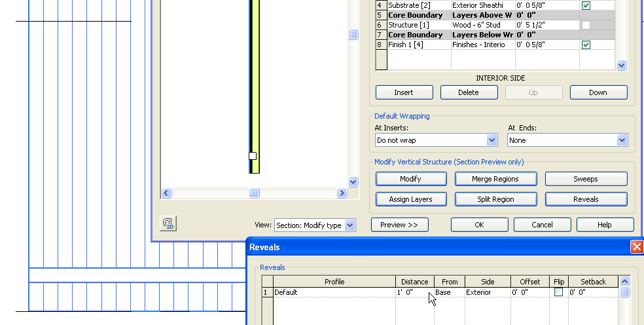The image size is (644, 325).
Task: Open the Sweeps dialog button
Action: click(x=586, y=179)
